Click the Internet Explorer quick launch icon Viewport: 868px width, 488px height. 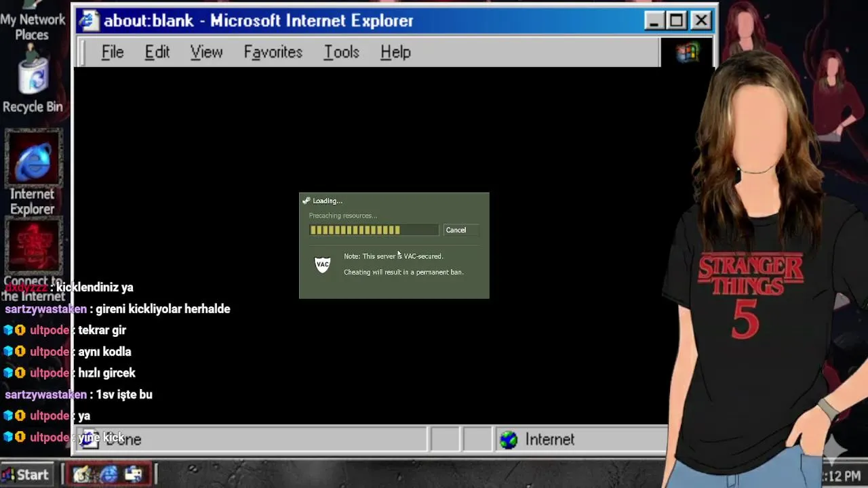point(108,474)
